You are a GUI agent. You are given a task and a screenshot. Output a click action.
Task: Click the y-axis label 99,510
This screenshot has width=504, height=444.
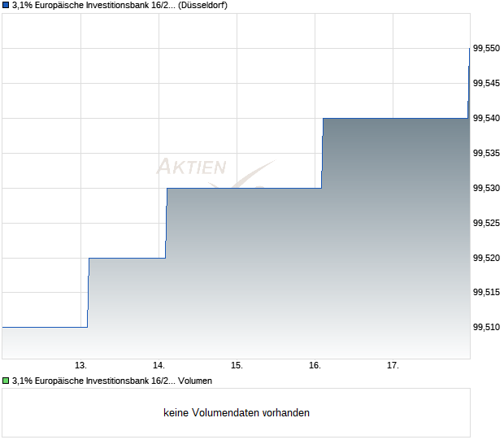486,327
